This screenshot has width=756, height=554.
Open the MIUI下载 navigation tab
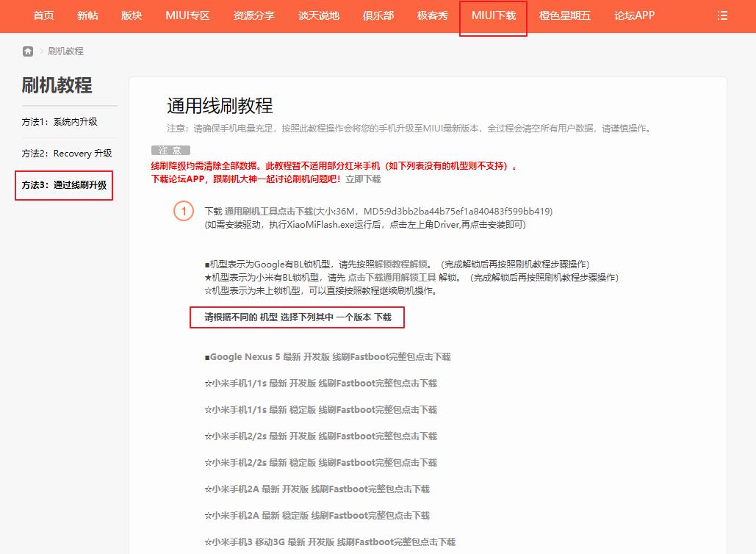[493, 15]
